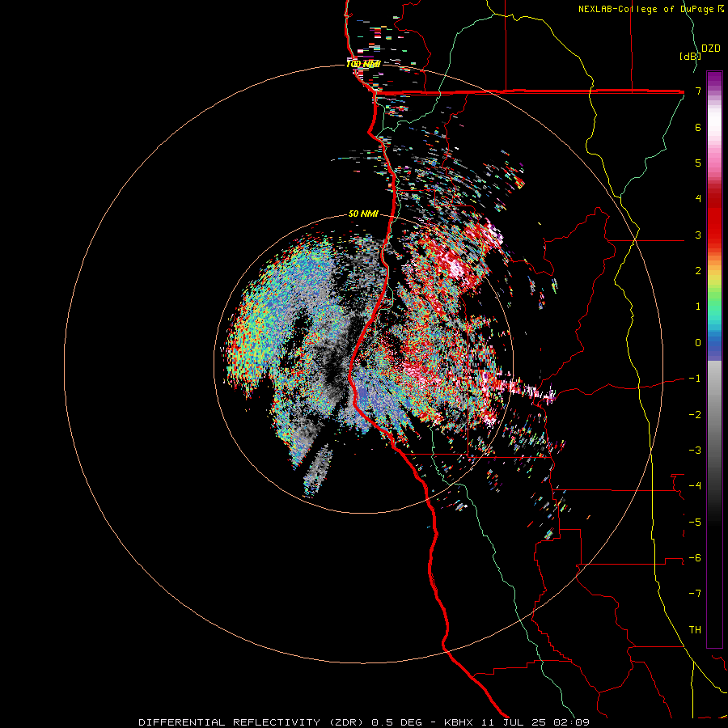Click the 6 dB scale label
The image size is (728, 728).
pos(698,127)
